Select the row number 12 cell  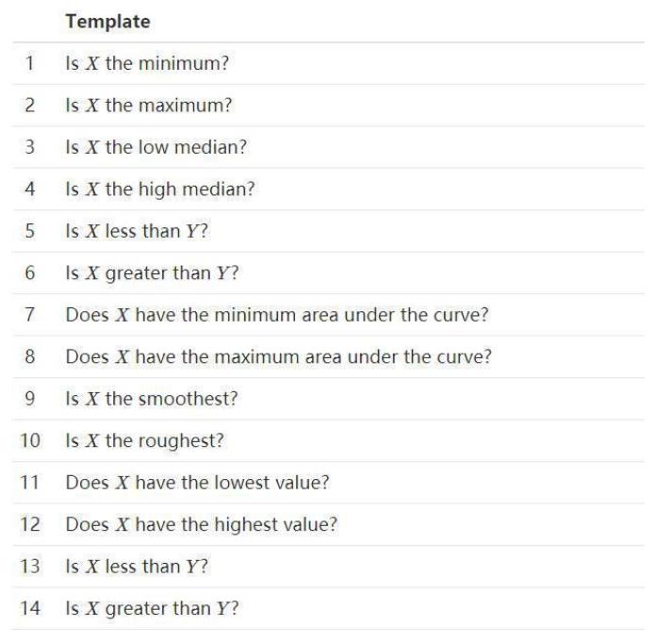30,524
